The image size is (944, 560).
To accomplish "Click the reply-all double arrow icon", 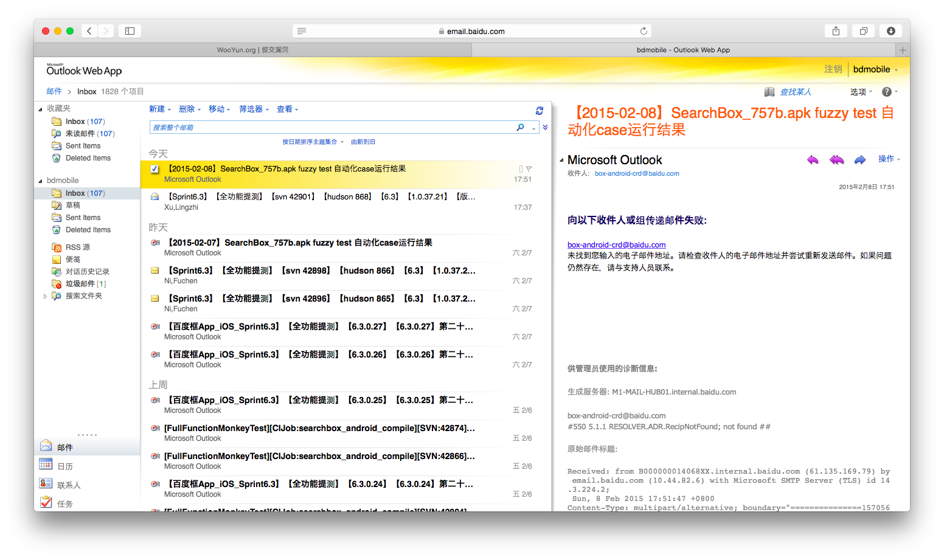I will click(837, 160).
